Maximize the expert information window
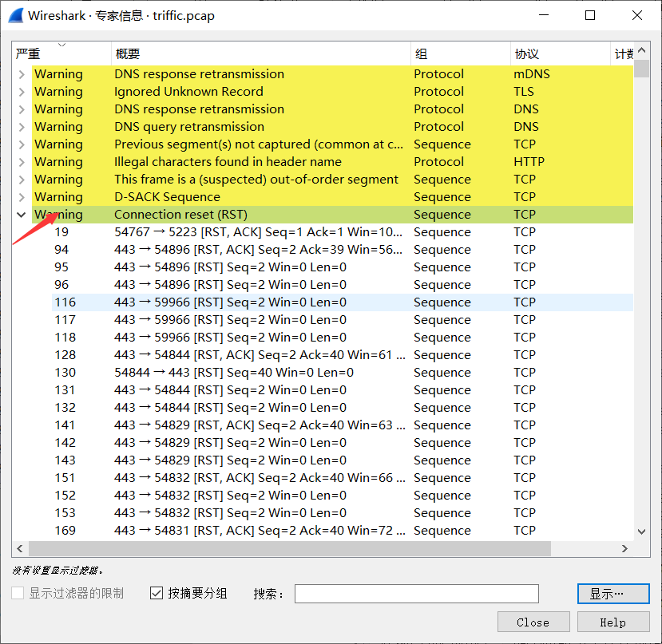Image resolution: width=662 pixels, height=644 pixels. pos(590,16)
